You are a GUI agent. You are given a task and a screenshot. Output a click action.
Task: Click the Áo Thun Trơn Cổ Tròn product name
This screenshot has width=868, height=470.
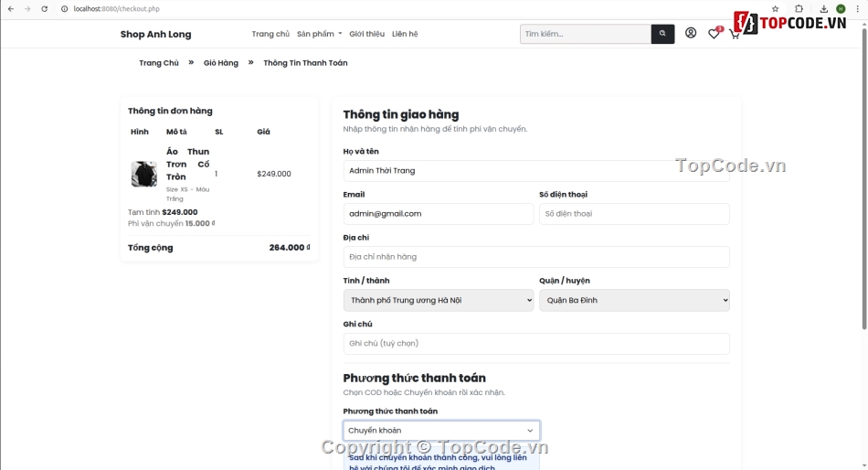click(x=187, y=164)
